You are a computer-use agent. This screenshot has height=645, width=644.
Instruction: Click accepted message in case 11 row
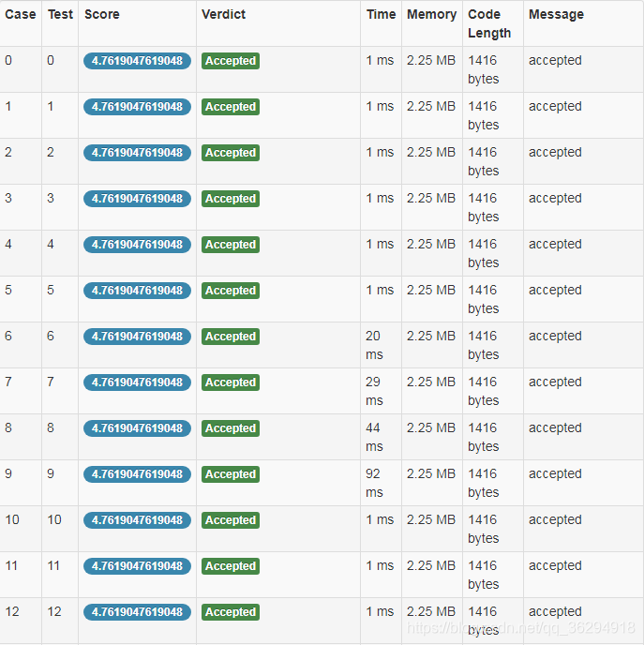click(555, 565)
